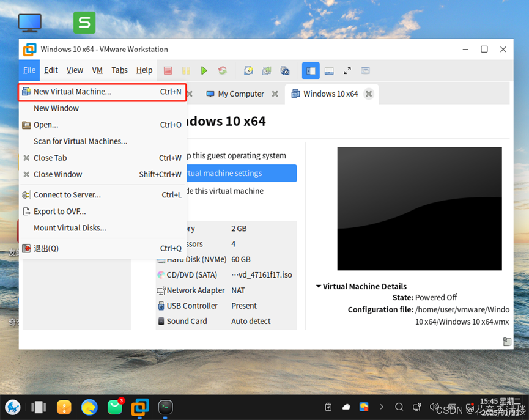Viewport: 529px width, 420px height.
Task: Open the blue browser taskbar icon
Action: click(x=89, y=407)
